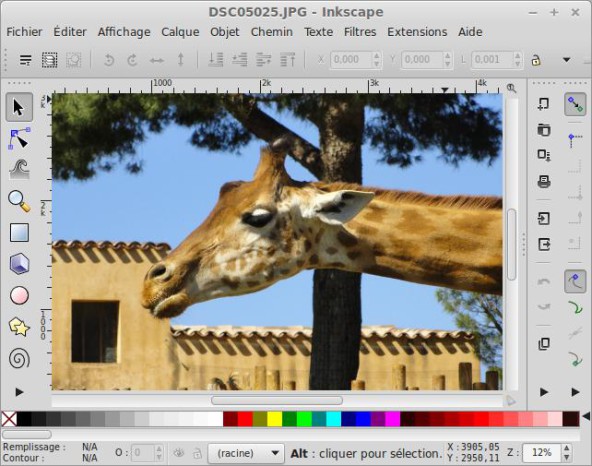Select the 3D box tool
Screen dimensions: 592x466
pos(19,264)
